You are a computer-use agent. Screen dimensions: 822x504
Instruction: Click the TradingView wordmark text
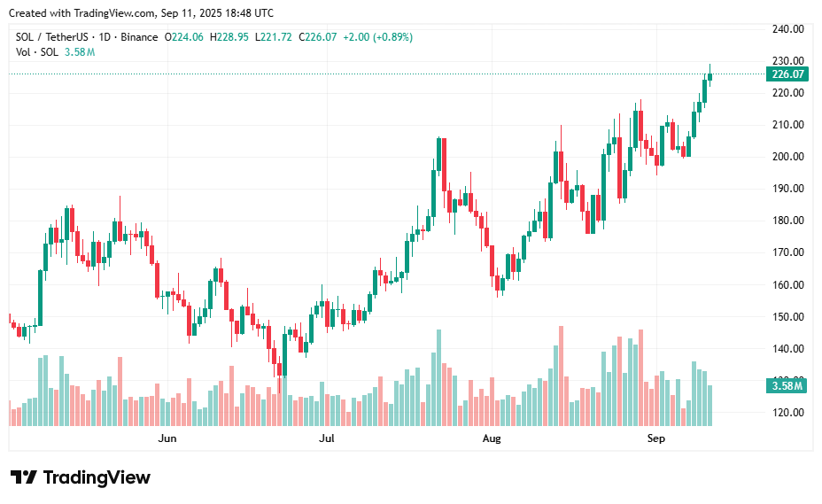(x=97, y=477)
